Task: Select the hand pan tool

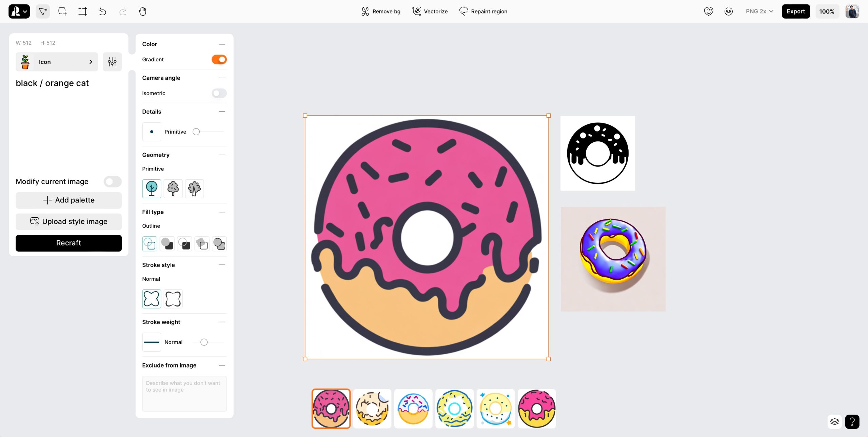Action: 142,12
